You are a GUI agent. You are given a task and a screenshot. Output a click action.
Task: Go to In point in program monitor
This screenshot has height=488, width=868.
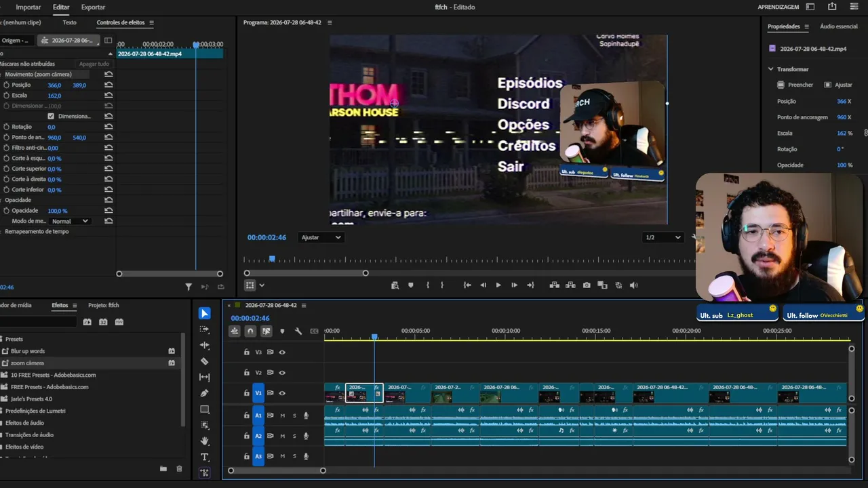click(467, 285)
